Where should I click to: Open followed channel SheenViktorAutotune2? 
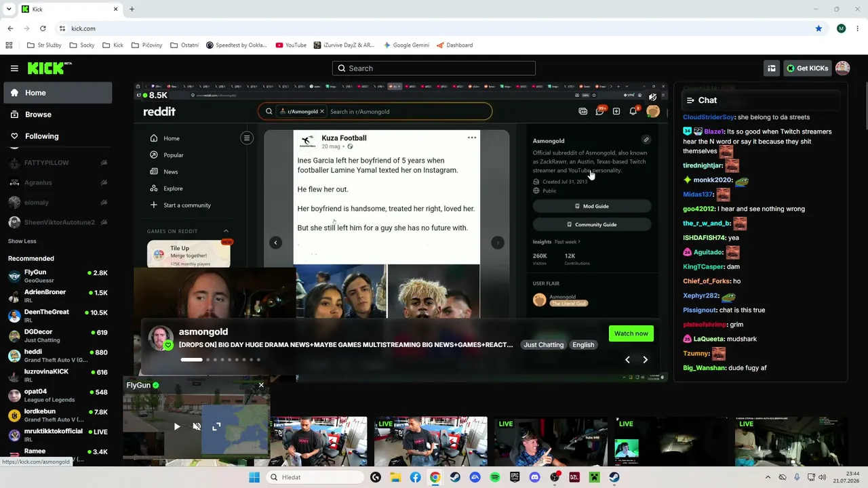tap(58, 222)
